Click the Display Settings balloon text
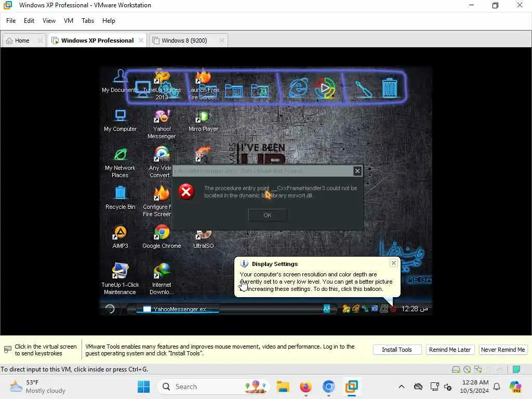Screen dimensions: 532x399 [316, 282]
